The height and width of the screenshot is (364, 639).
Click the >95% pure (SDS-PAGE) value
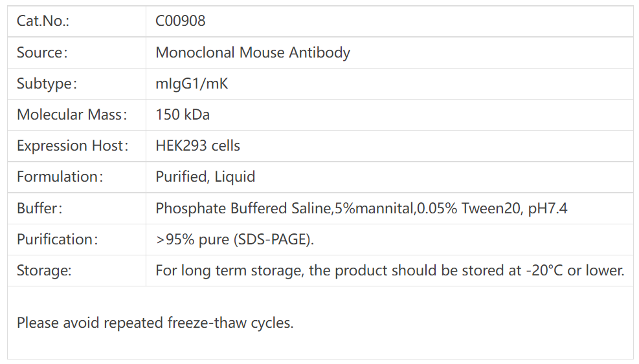pos(234,239)
